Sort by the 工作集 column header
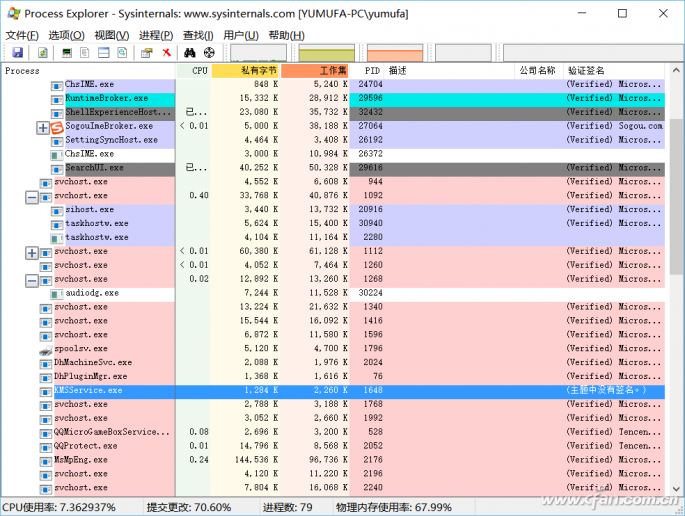 (315, 71)
